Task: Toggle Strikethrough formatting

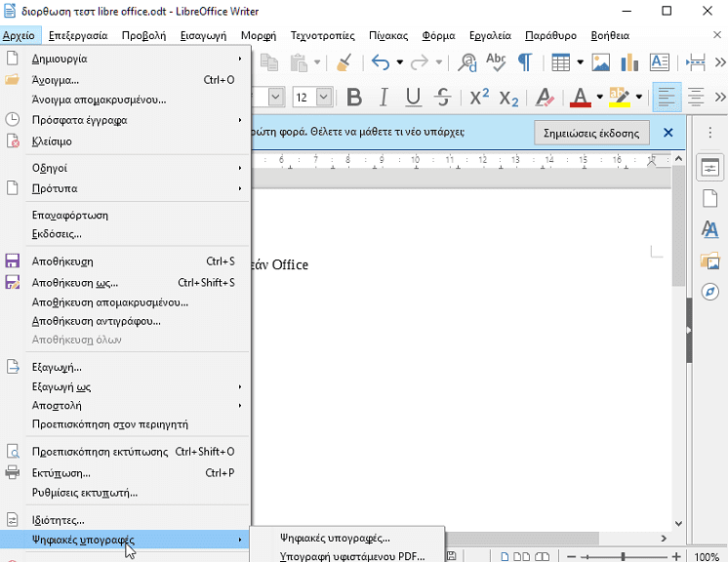Action: click(x=443, y=98)
